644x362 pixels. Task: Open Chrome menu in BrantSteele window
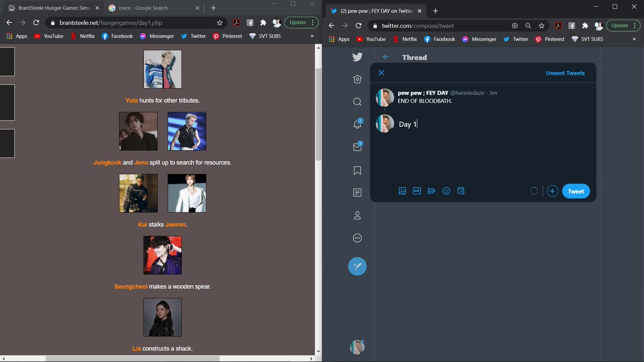point(313,23)
